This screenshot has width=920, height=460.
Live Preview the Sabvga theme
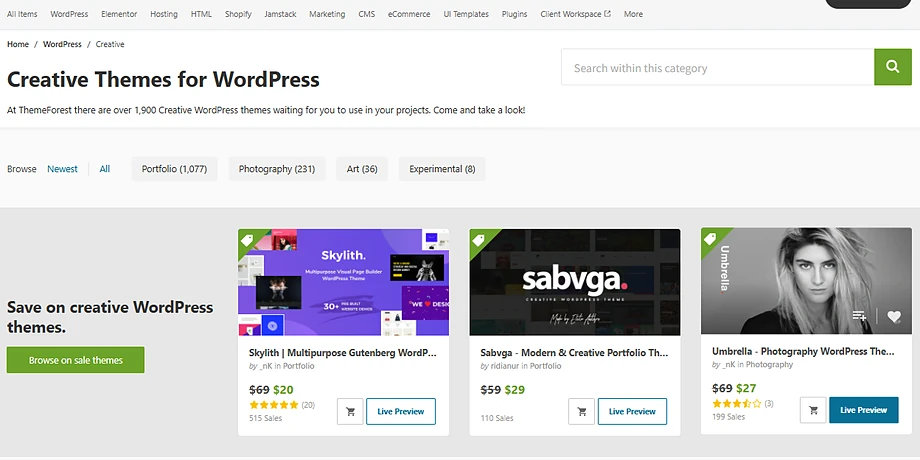coord(632,411)
